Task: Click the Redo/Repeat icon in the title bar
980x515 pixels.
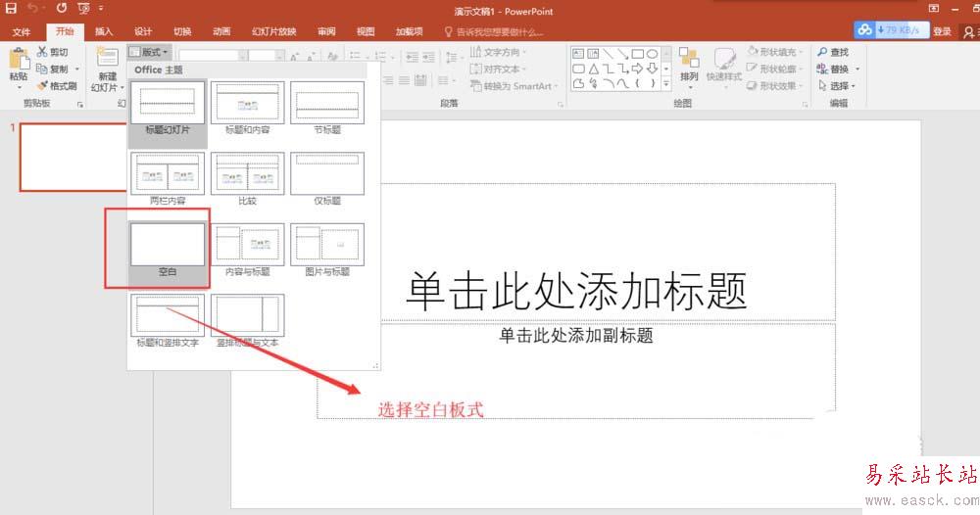Action: (61, 9)
